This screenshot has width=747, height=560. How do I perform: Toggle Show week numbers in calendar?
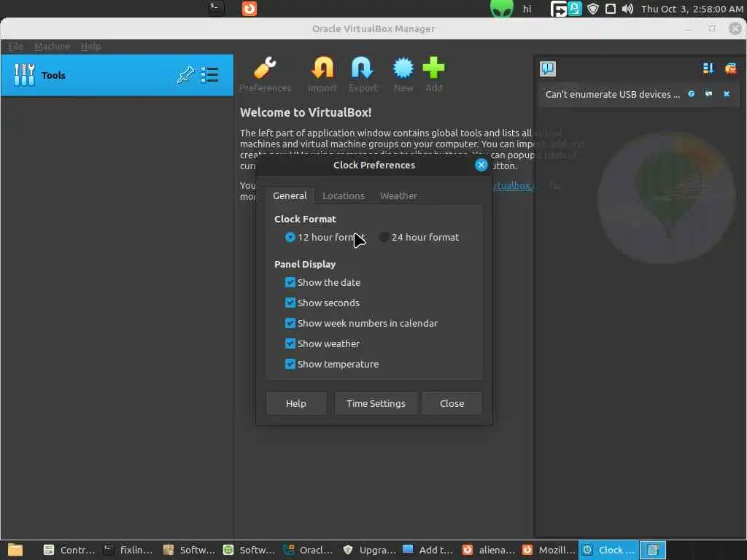(290, 323)
